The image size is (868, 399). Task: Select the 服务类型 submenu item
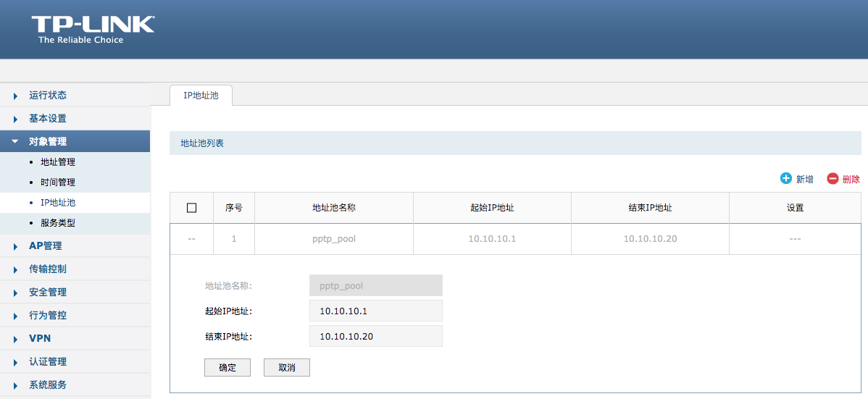pos(58,223)
